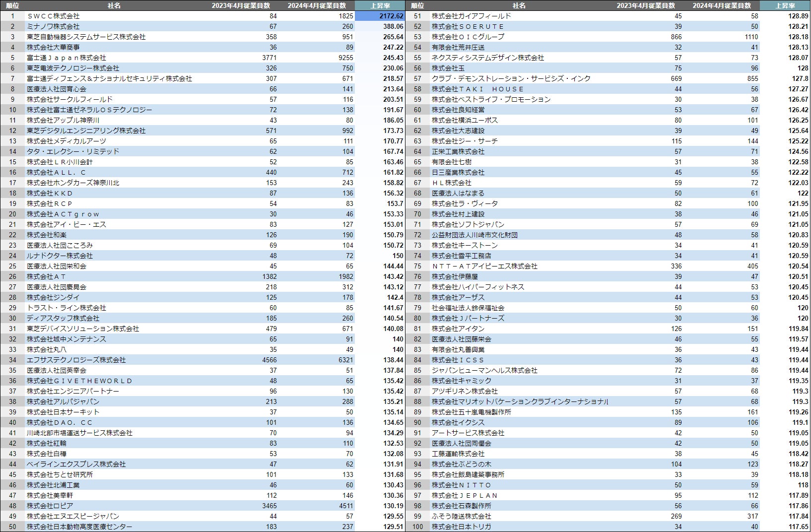The width and height of the screenshot is (811, 532).
Task: Select 株式会社日本動物高度医療センター
Action: [79, 527]
